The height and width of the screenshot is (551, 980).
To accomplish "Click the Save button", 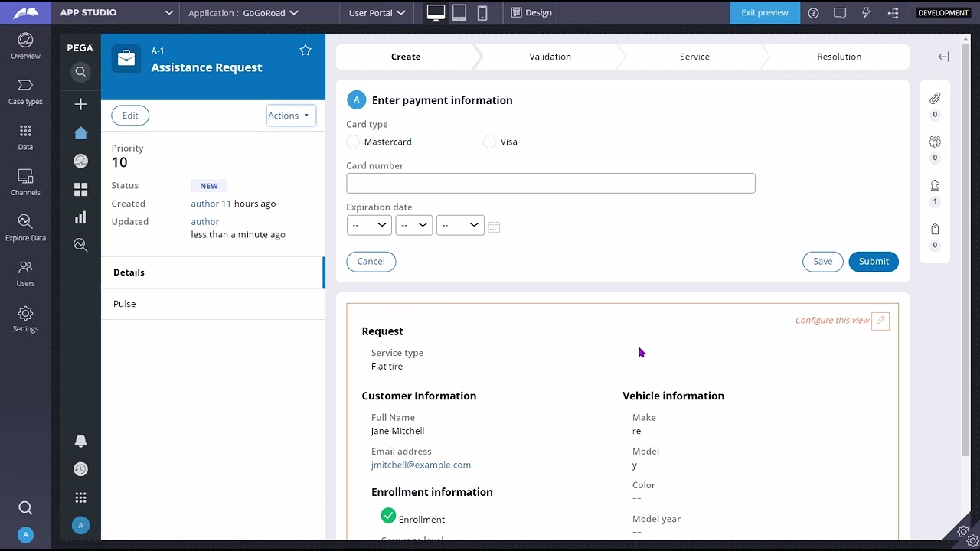I will (x=823, y=262).
